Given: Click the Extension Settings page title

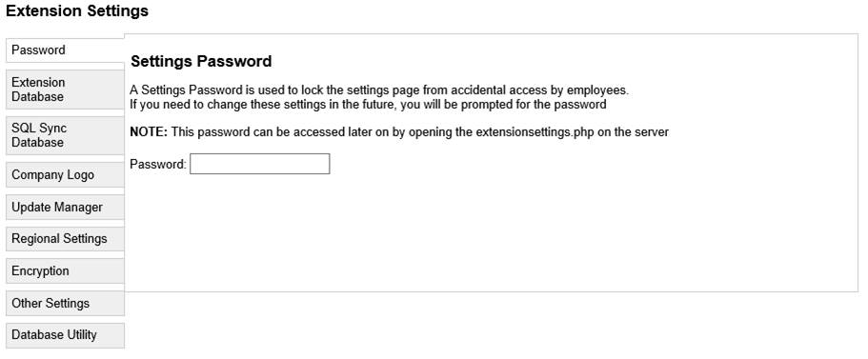Looking at the screenshot, I should click(77, 11).
